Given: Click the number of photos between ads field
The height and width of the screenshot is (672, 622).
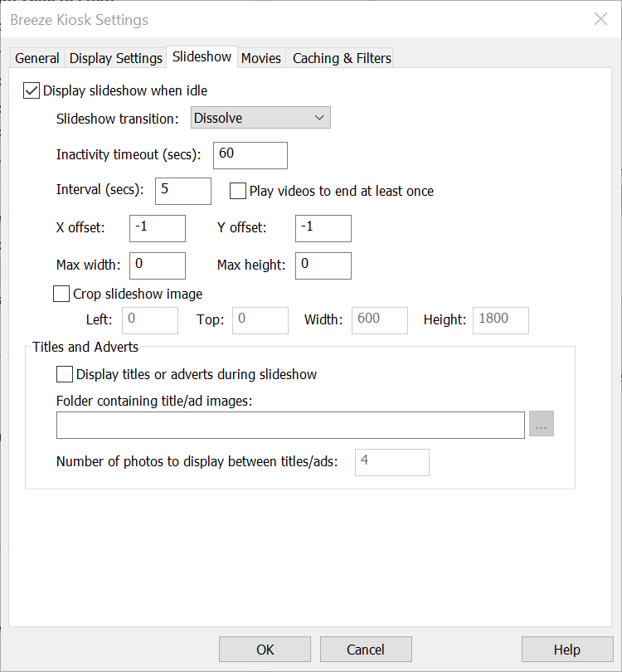Looking at the screenshot, I should pyautogui.click(x=392, y=462).
